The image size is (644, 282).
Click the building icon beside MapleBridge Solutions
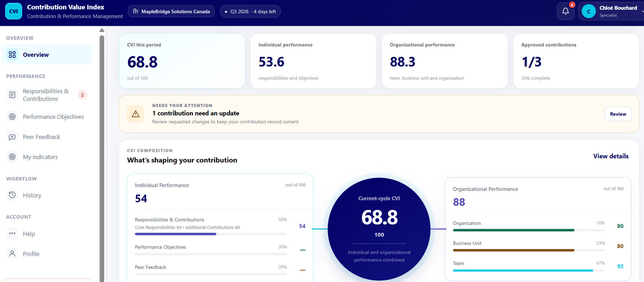[x=136, y=11]
